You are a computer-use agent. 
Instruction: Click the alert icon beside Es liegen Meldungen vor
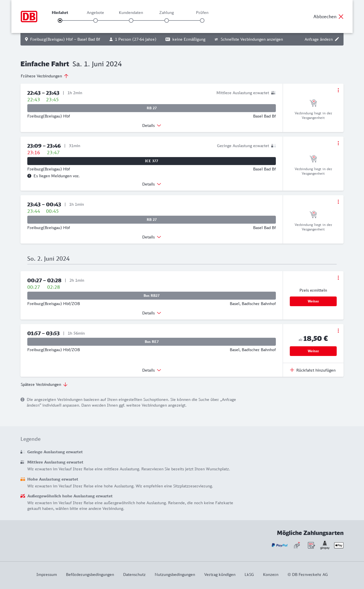(29, 176)
